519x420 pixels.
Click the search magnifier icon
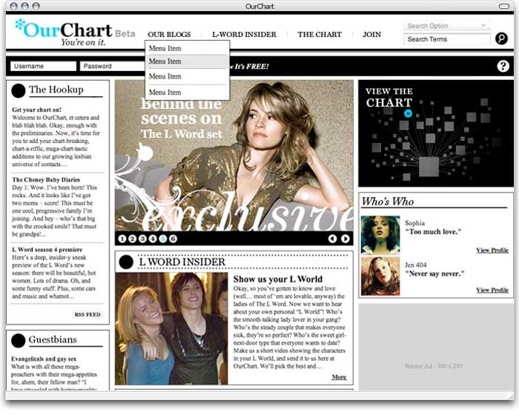[x=501, y=39]
